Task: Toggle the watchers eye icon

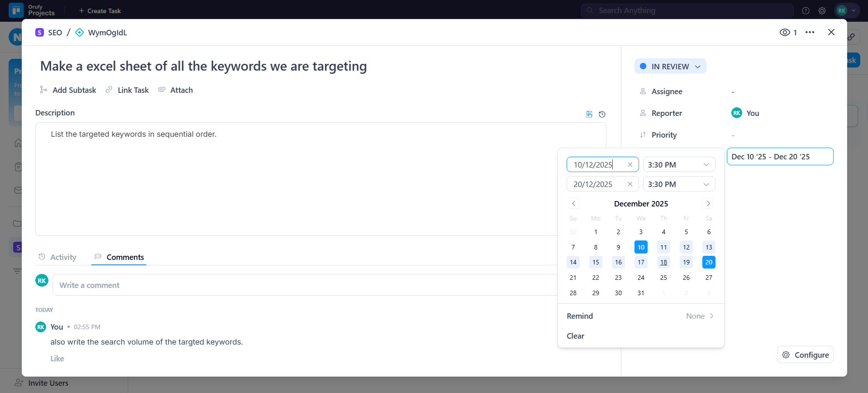Action: (785, 32)
